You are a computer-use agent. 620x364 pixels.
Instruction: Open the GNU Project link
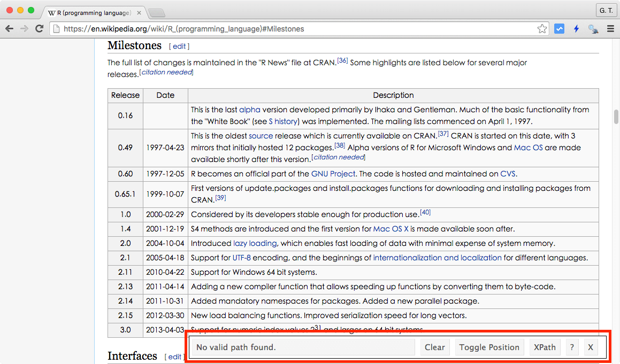click(333, 174)
